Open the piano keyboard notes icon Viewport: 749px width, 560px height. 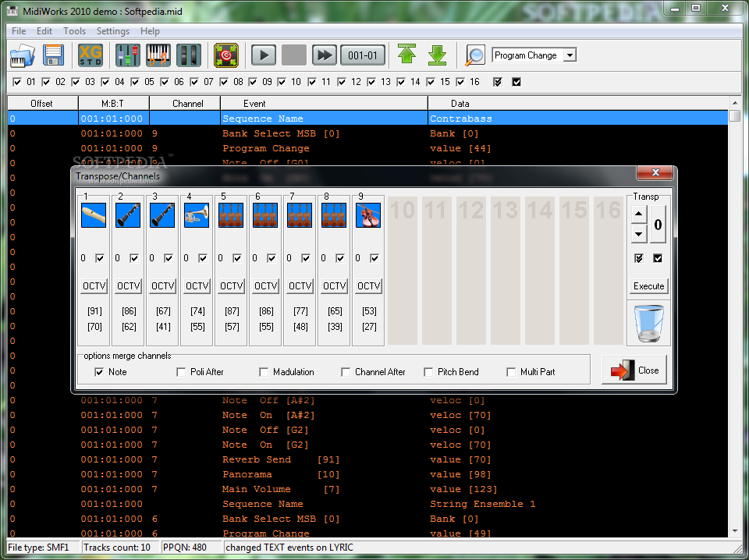click(x=158, y=55)
